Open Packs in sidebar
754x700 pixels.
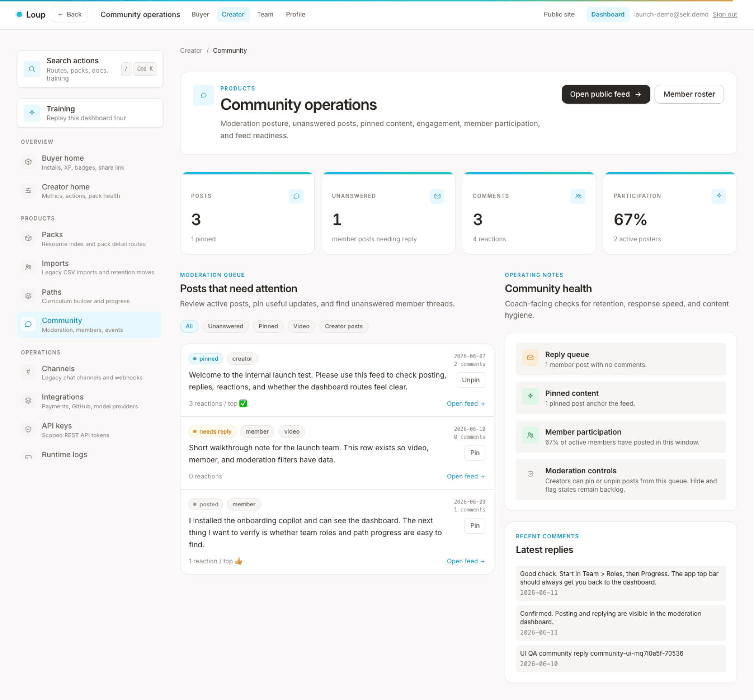[89, 239]
